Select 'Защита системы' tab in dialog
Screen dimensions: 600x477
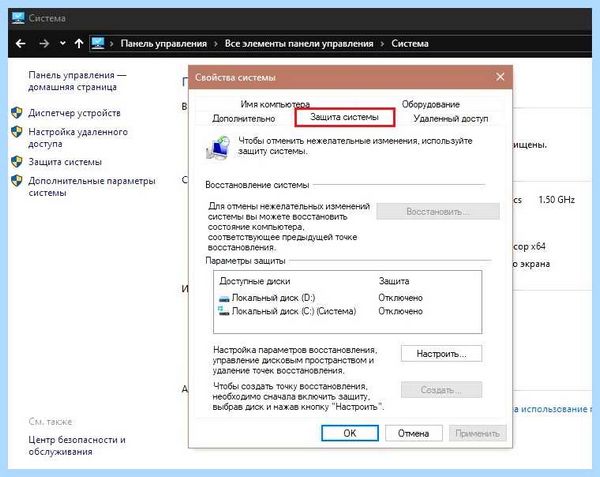click(344, 117)
